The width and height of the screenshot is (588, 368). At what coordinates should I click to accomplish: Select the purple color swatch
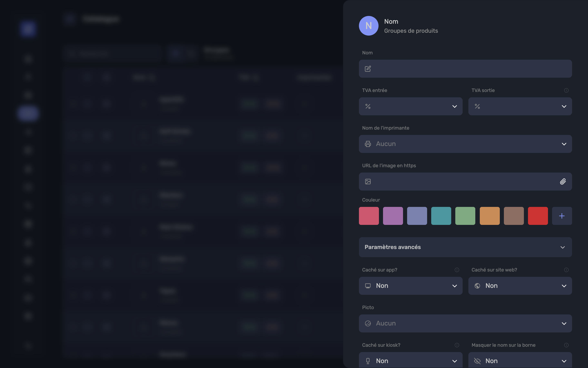(393, 216)
